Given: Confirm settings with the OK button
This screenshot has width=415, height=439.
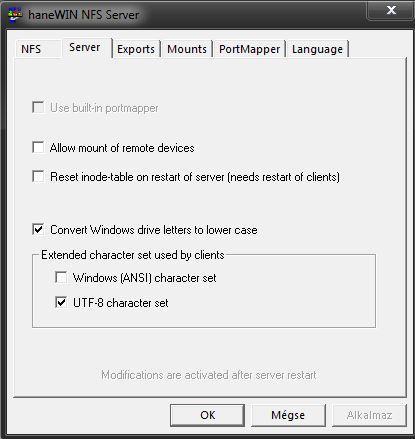Looking at the screenshot, I should point(207,415).
